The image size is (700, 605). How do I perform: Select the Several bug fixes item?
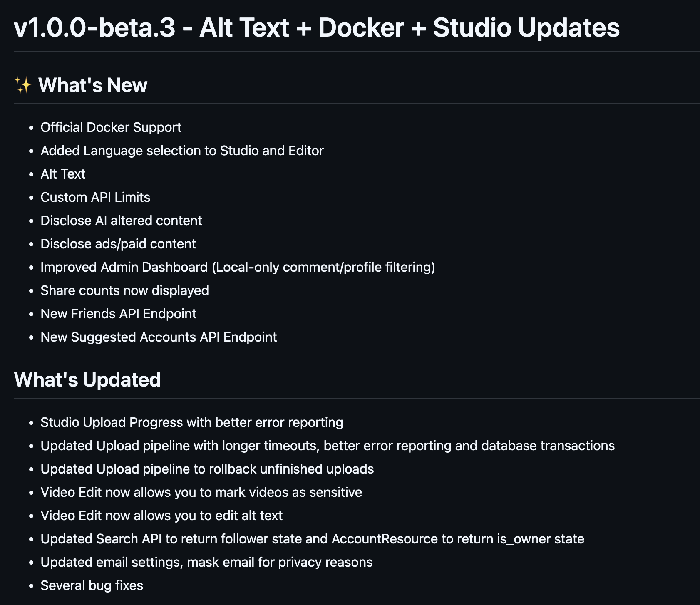point(92,585)
